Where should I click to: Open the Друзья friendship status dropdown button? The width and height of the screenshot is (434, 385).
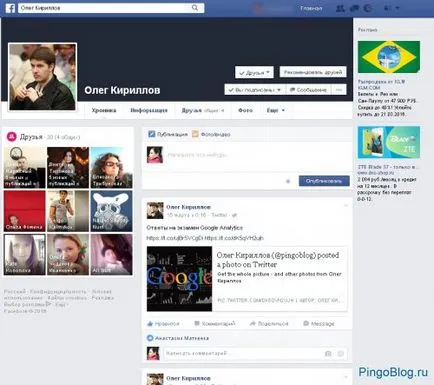(x=254, y=72)
